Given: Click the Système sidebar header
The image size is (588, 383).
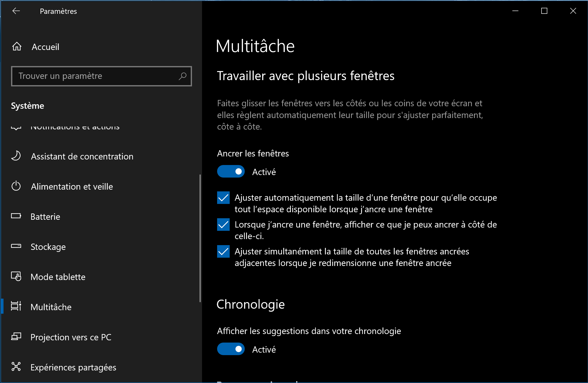Looking at the screenshot, I should point(27,106).
